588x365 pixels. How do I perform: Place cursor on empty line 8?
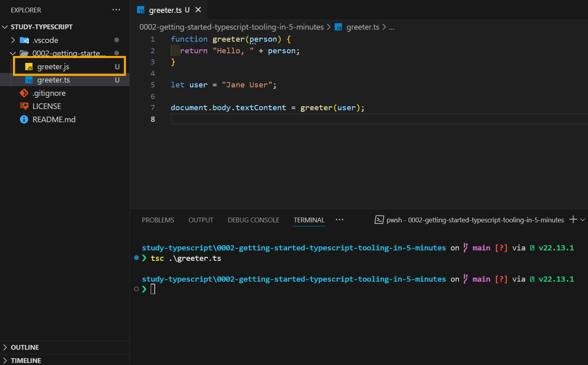tap(379, 119)
